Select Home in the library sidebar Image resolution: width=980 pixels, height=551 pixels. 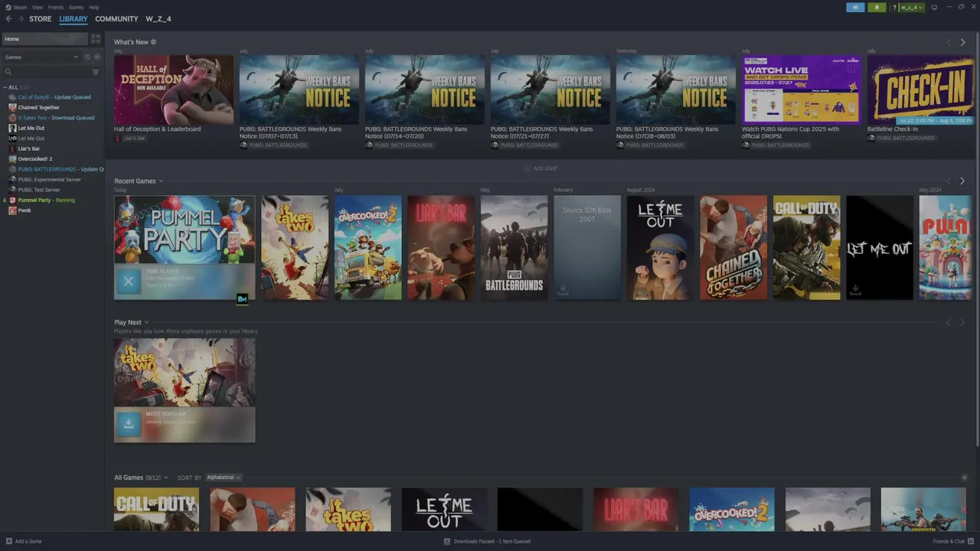[x=45, y=39]
